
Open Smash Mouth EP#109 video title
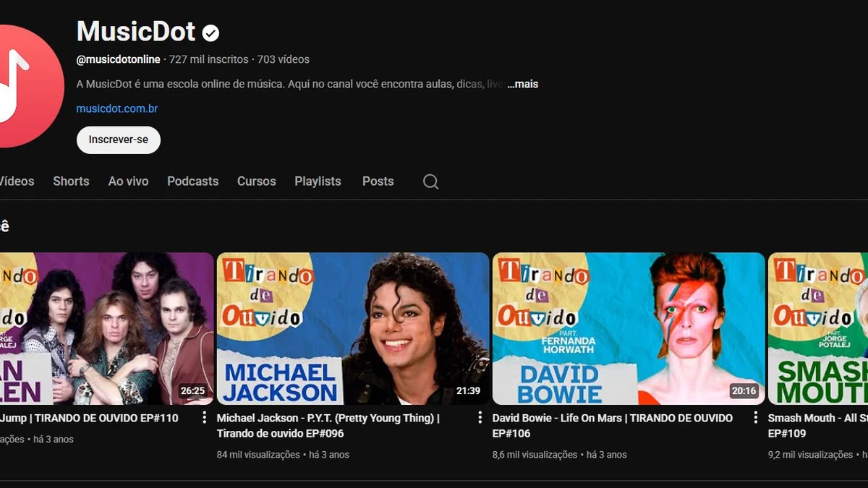click(x=817, y=426)
